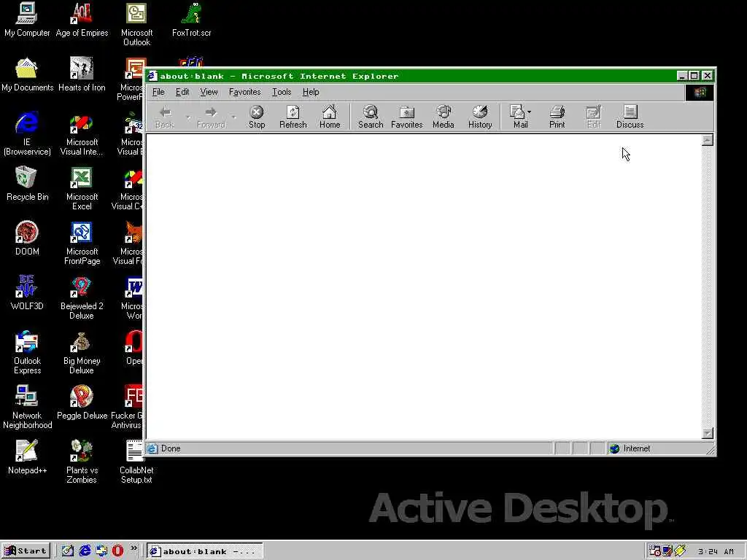Image resolution: width=747 pixels, height=560 pixels.
Task: Select the Microsoft Visual InterDev shortcut
Action: (x=82, y=134)
